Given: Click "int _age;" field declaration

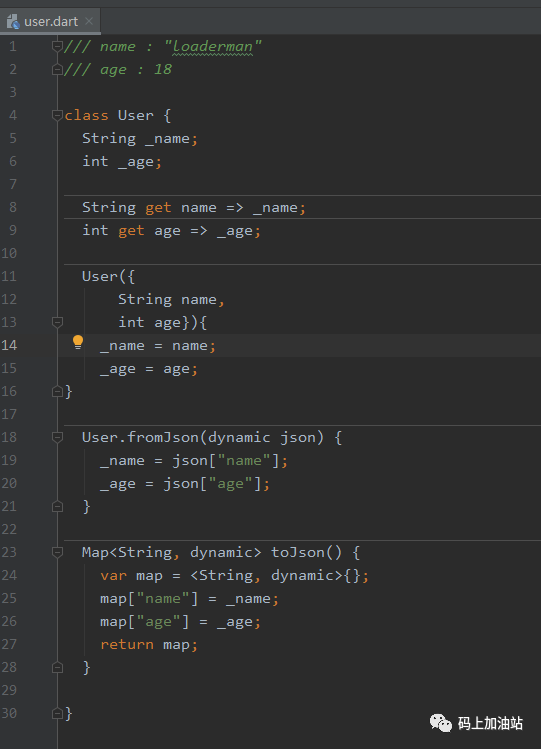Looking at the screenshot, I should [122, 161].
